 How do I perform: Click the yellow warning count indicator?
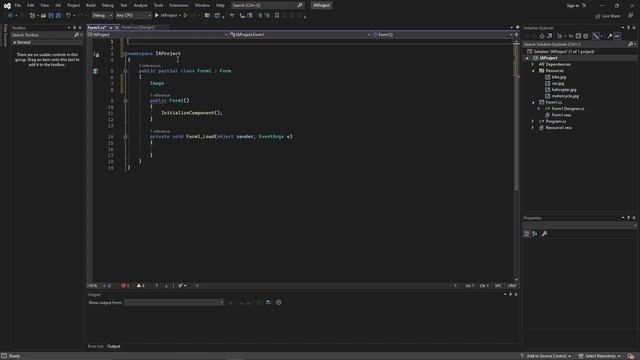tap(140, 286)
